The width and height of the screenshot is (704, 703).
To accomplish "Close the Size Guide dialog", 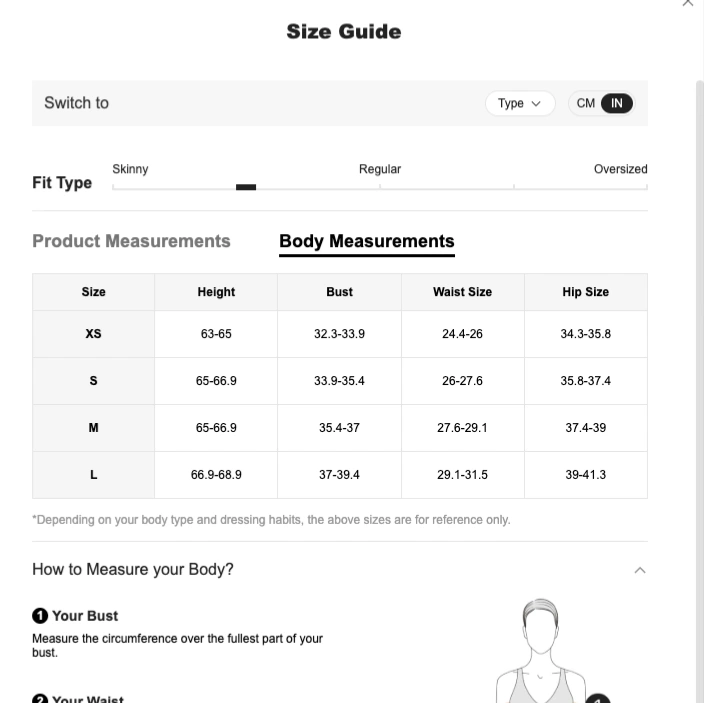I will tap(687, 3).
